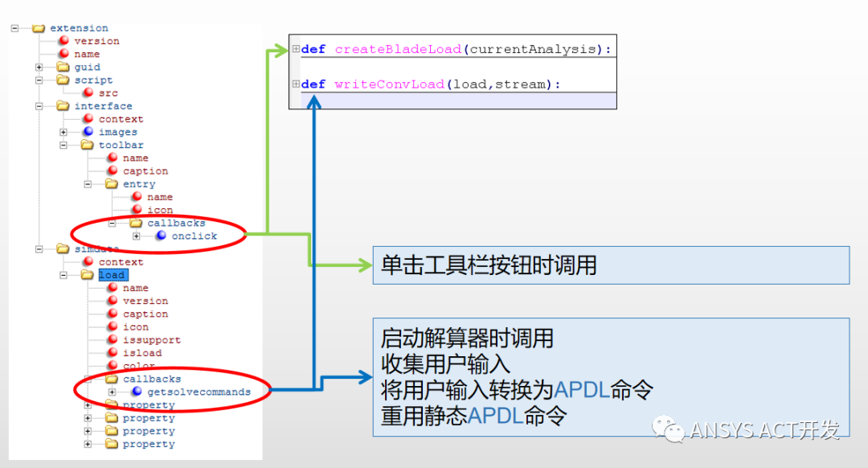Click the guid folder icon

[x=64, y=68]
